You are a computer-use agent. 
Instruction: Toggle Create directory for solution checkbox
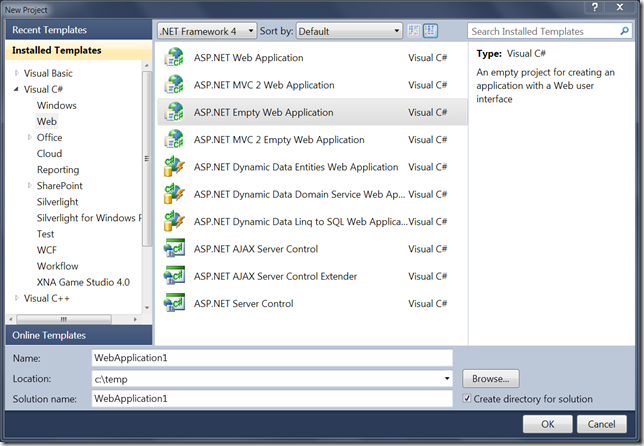click(467, 398)
